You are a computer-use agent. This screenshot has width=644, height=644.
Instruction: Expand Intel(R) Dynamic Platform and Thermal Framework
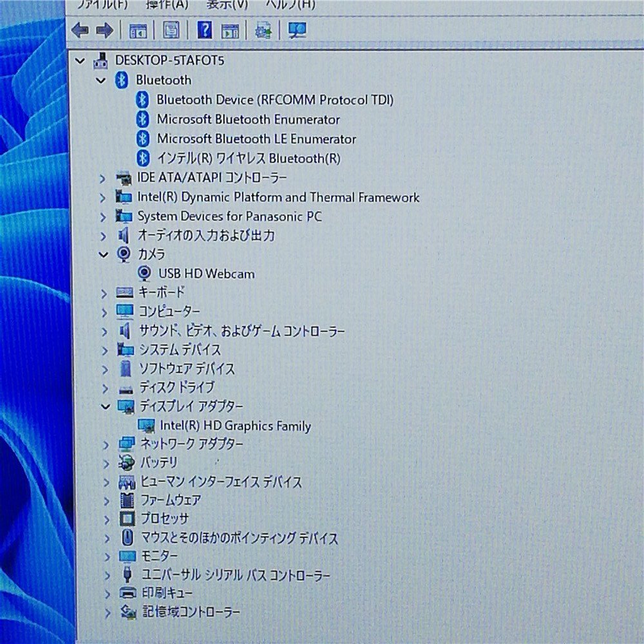point(102,198)
